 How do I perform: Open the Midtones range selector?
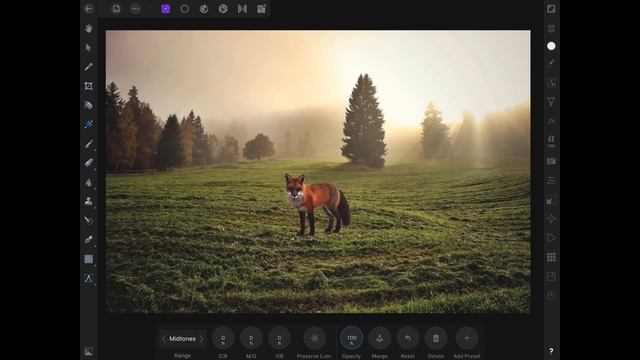182,339
